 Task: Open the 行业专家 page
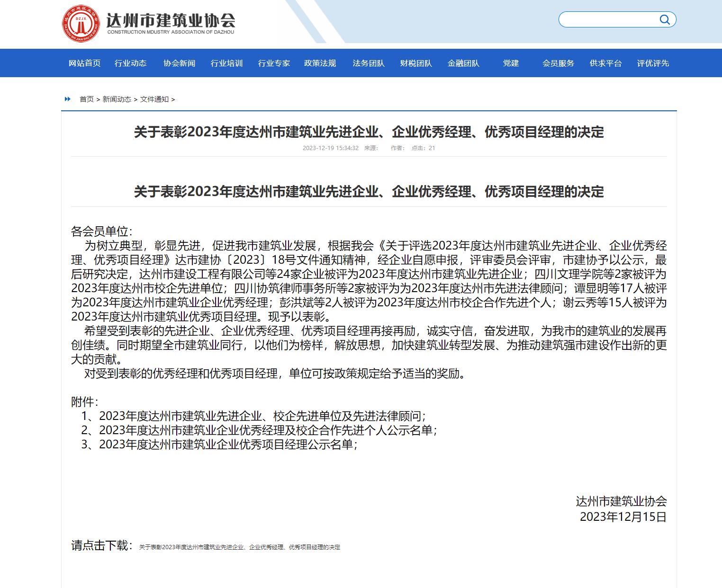274,63
